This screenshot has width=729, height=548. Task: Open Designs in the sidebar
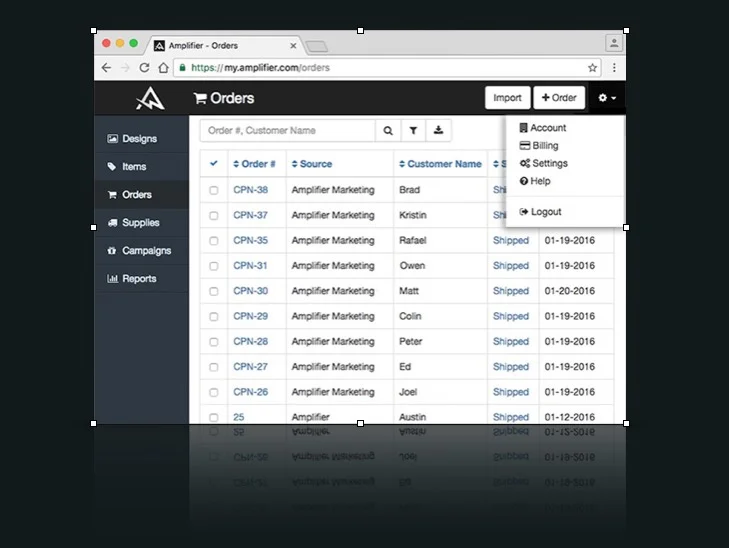(x=141, y=139)
